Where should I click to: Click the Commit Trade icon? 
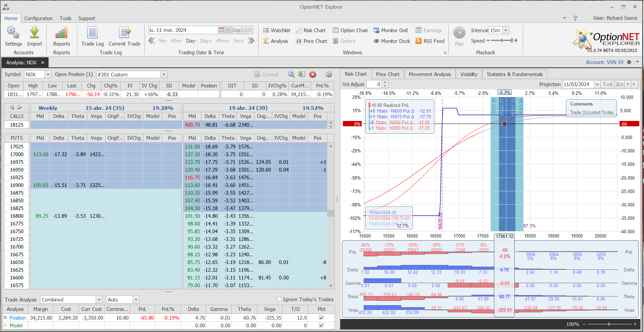tap(125, 33)
